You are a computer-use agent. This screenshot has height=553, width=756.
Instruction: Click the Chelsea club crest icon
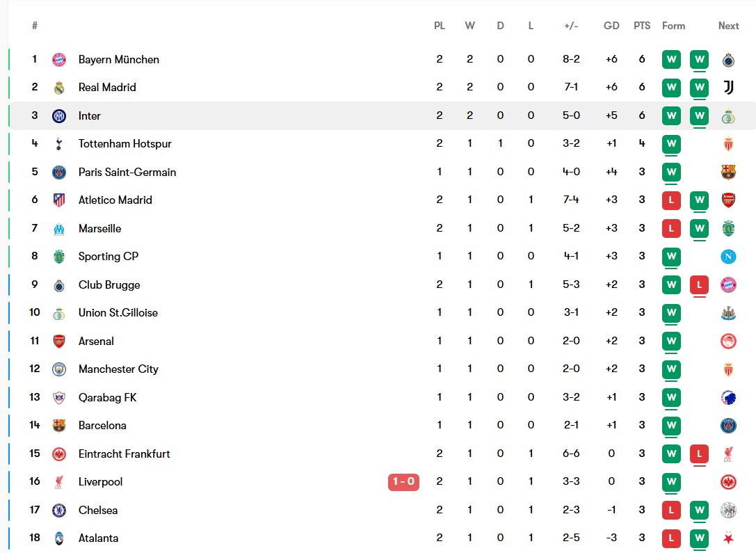[59, 511]
